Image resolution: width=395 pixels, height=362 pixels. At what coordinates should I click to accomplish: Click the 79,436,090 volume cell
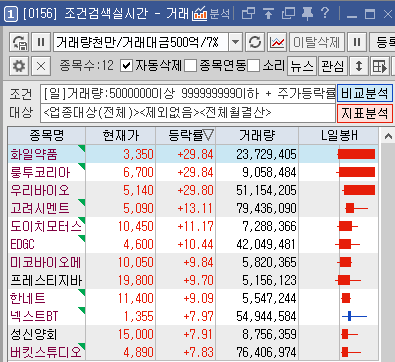pyautogui.click(x=266, y=208)
